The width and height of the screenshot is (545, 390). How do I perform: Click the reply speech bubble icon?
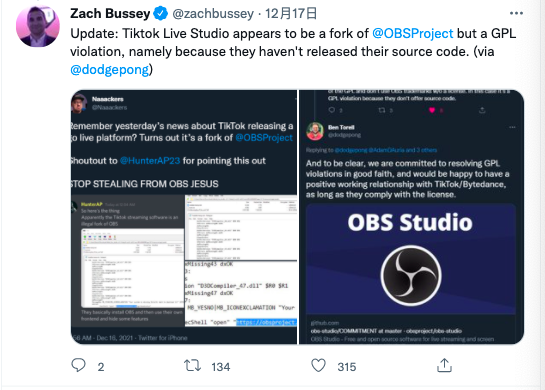click(78, 365)
